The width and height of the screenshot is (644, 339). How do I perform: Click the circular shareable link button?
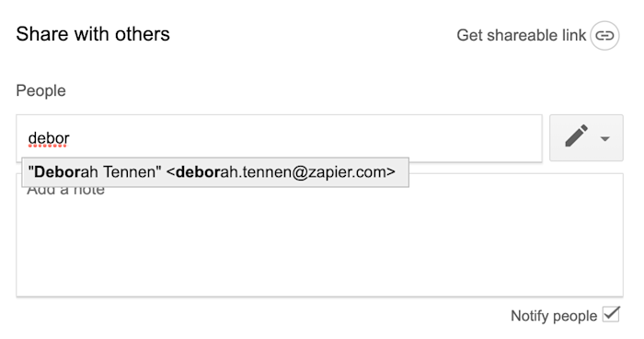(x=604, y=36)
